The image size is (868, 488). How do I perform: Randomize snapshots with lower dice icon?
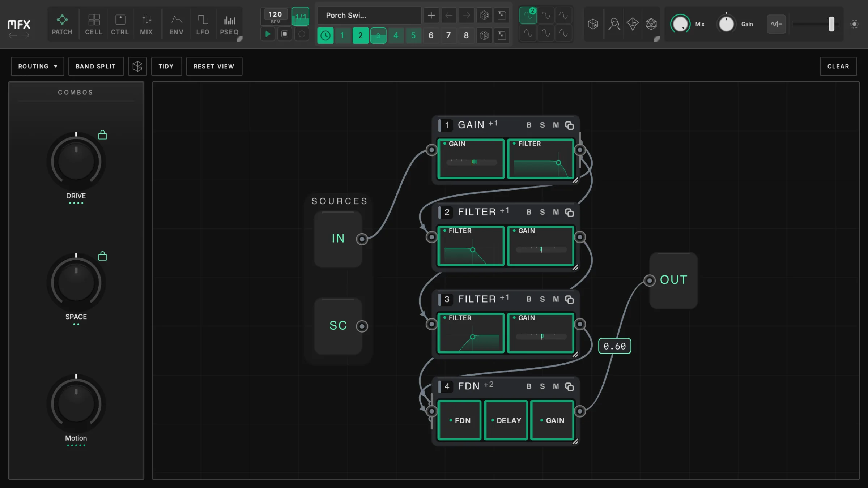484,35
